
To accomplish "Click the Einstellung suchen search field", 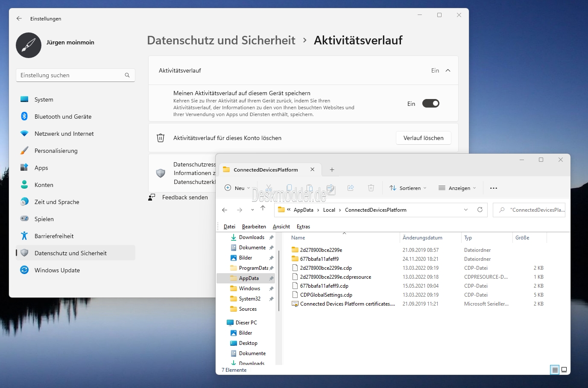I will pos(76,75).
